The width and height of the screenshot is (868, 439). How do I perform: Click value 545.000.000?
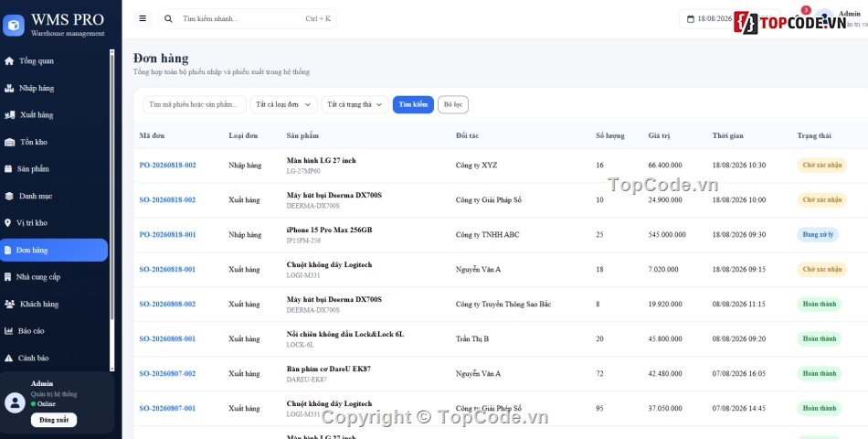[667, 235]
